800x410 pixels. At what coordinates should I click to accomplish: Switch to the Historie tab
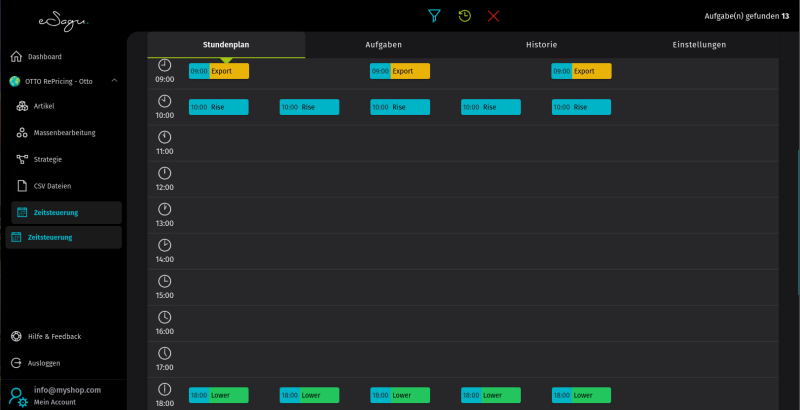tap(541, 45)
